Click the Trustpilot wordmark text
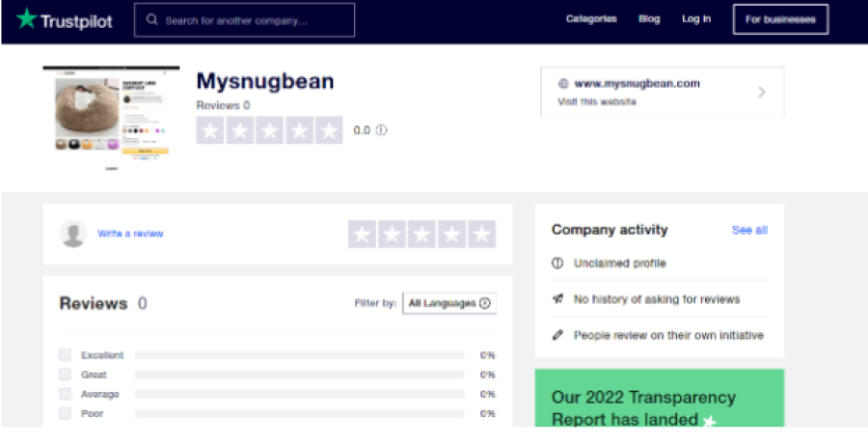868x445 pixels. coord(76,21)
